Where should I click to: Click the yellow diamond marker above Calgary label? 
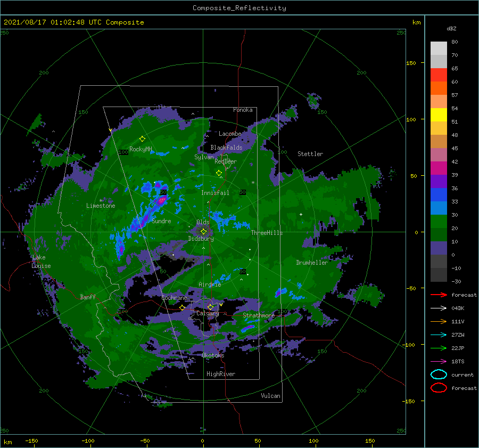(x=210, y=307)
